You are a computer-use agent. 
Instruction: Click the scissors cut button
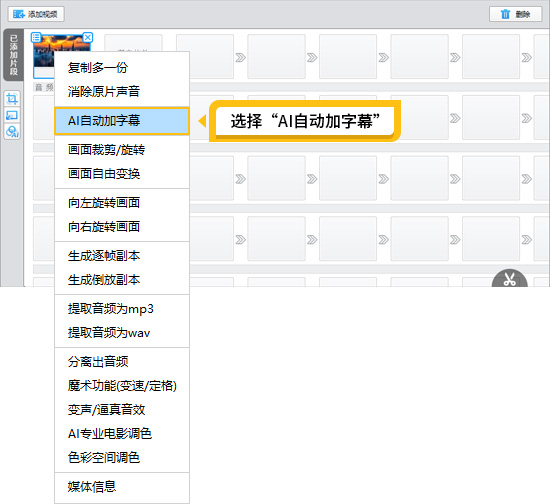click(x=509, y=280)
